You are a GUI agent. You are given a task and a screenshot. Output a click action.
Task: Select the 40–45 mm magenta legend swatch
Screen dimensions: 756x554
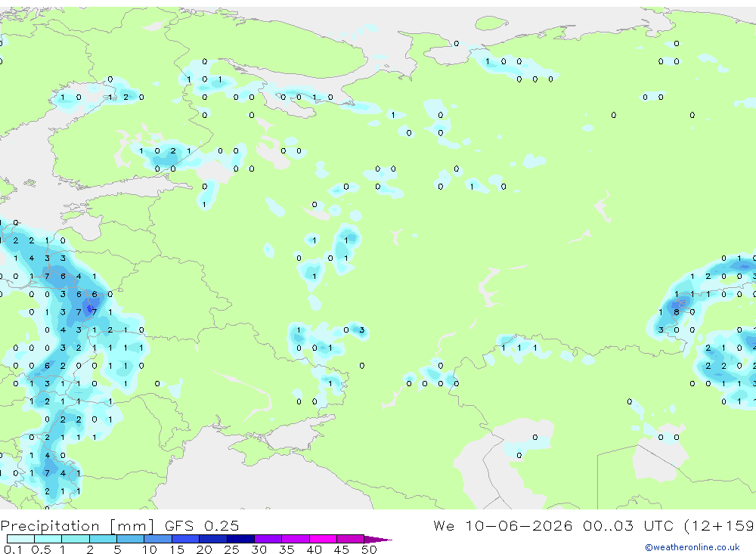point(323,539)
